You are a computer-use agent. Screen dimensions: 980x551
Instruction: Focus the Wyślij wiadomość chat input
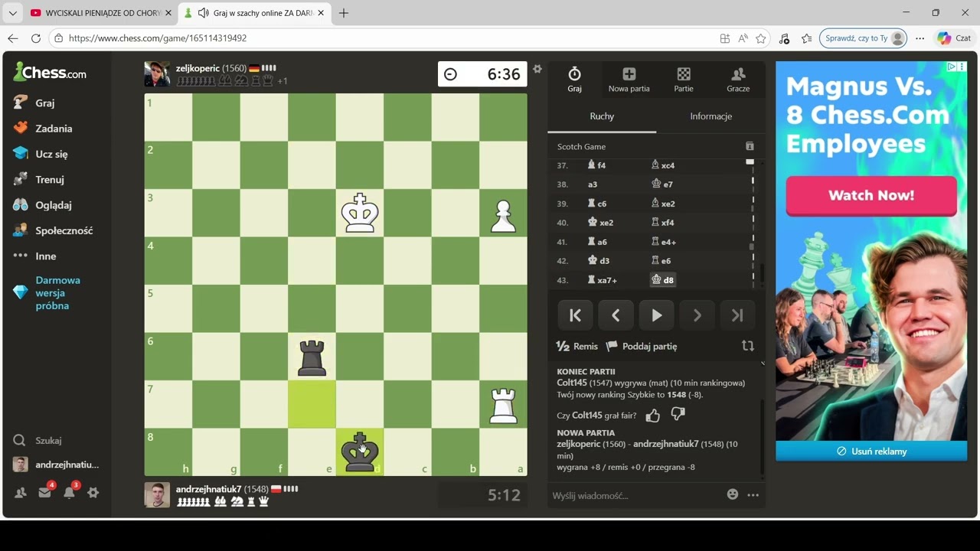point(635,495)
